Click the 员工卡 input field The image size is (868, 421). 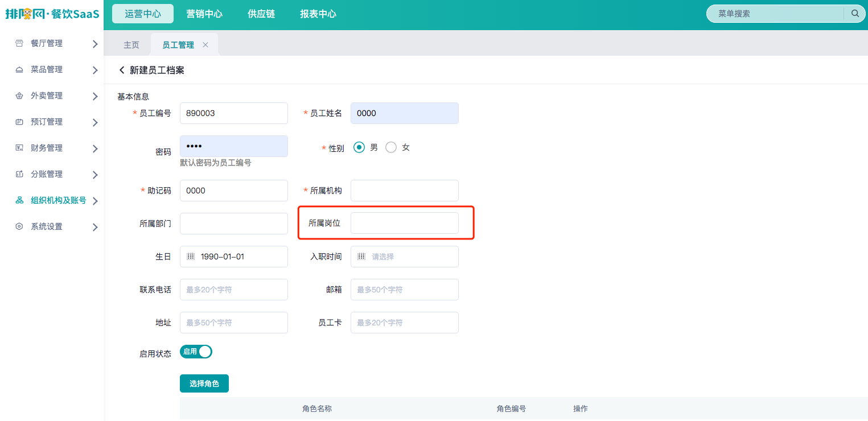405,323
